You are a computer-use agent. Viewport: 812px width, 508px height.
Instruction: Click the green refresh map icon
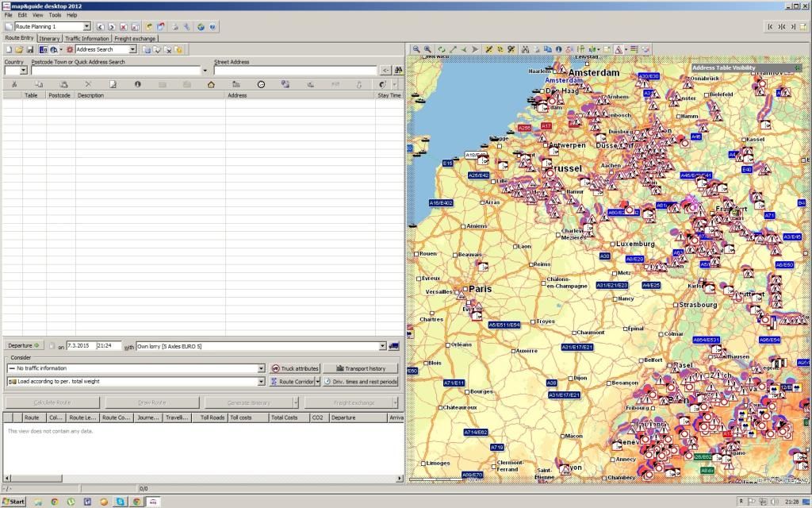click(x=441, y=50)
